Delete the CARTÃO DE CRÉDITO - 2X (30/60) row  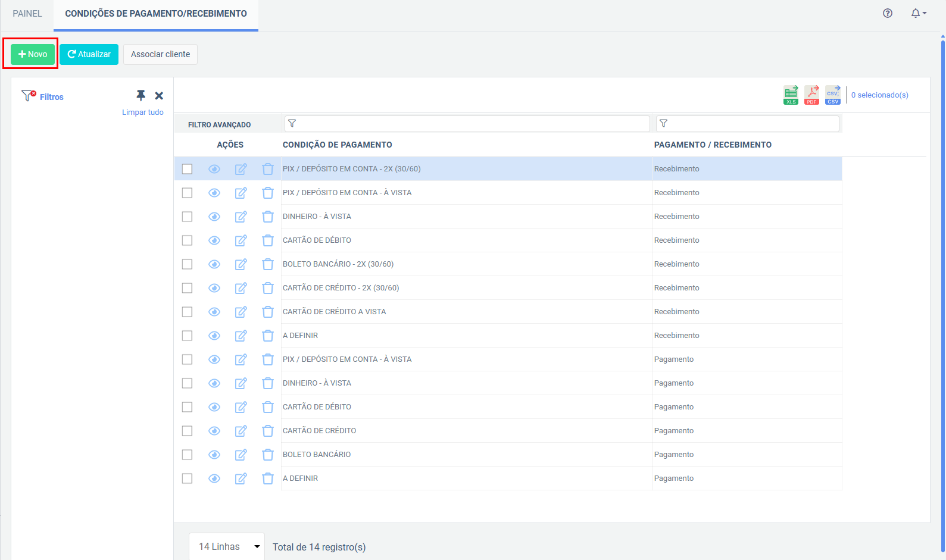coord(268,288)
